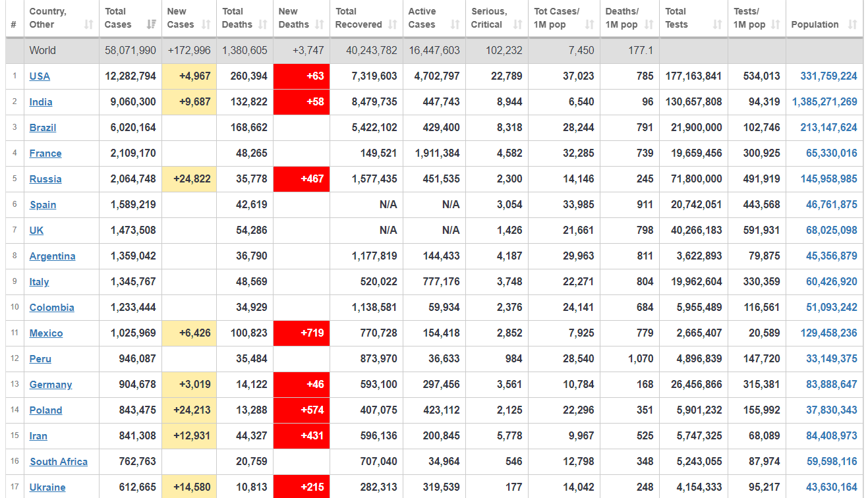Sort by Active Cases column arrow icon
The height and width of the screenshot is (498, 868).
[455, 24]
